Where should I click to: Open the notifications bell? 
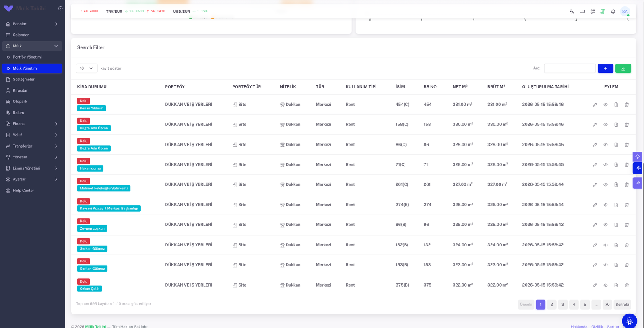pyautogui.click(x=613, y=12)
